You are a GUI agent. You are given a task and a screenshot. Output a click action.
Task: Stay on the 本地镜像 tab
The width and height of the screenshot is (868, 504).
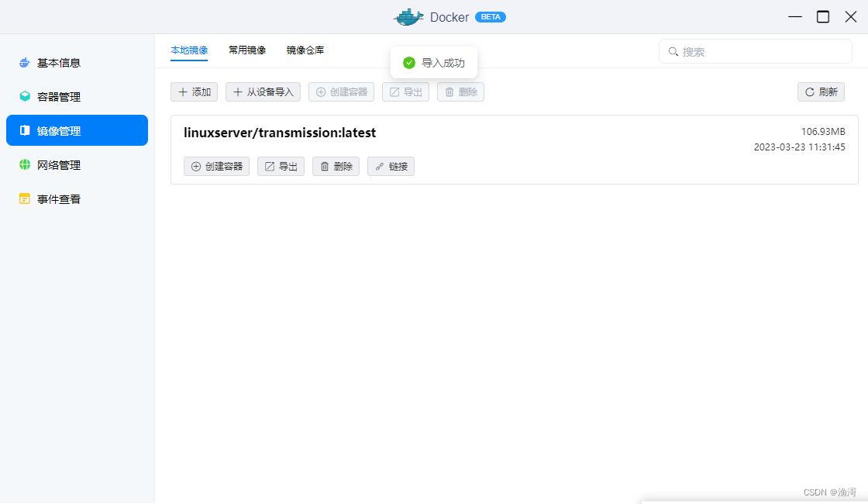pyautogui.click(x=188, y=49)
